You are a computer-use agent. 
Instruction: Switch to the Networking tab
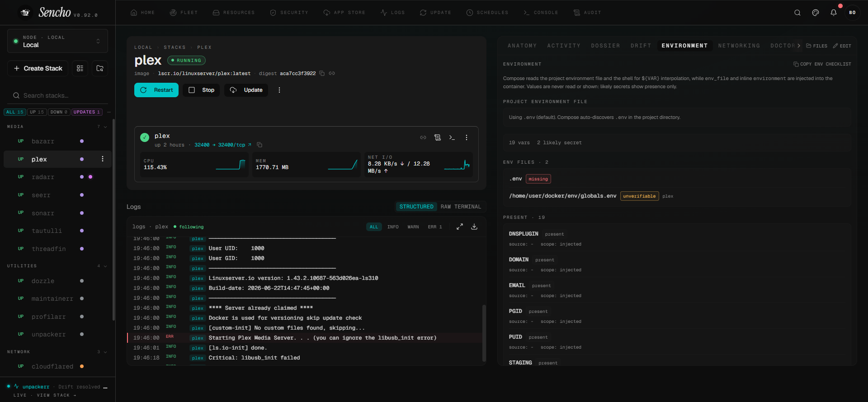pyautogui.click(x=739, y=46)
